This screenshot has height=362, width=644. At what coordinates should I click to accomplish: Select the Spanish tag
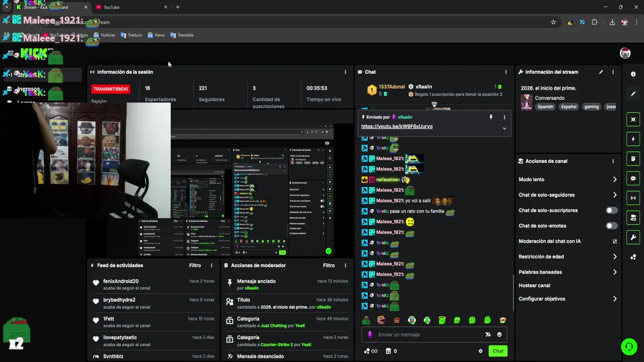tap(545, 107)
